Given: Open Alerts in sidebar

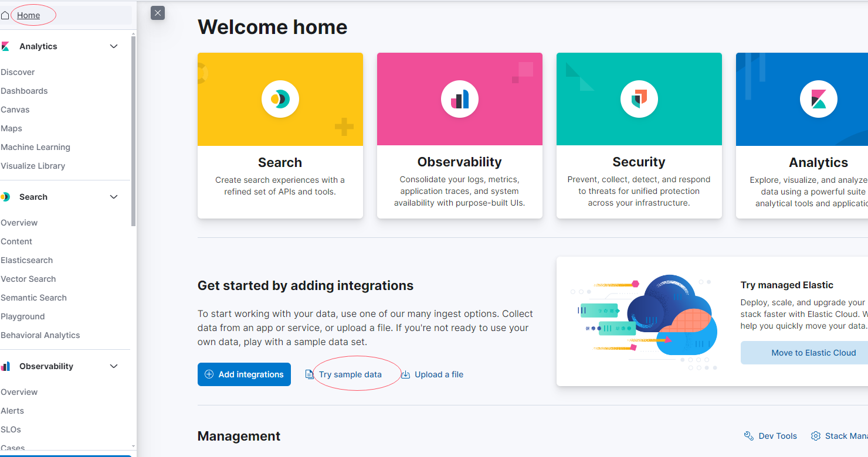Looking at the screenshot, I should (12, 411).
